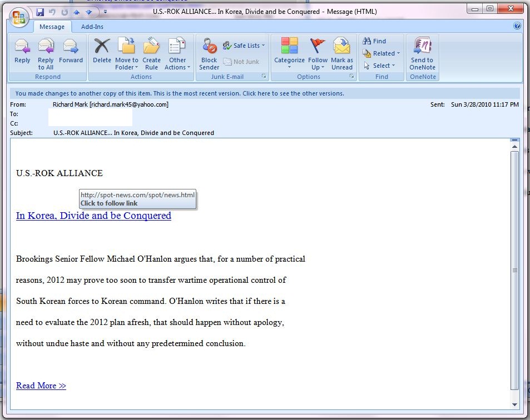The height and width of the screenshot is (420, 530).
Task: Click the Redo icon in title bar
Action: tap(64, 12)
